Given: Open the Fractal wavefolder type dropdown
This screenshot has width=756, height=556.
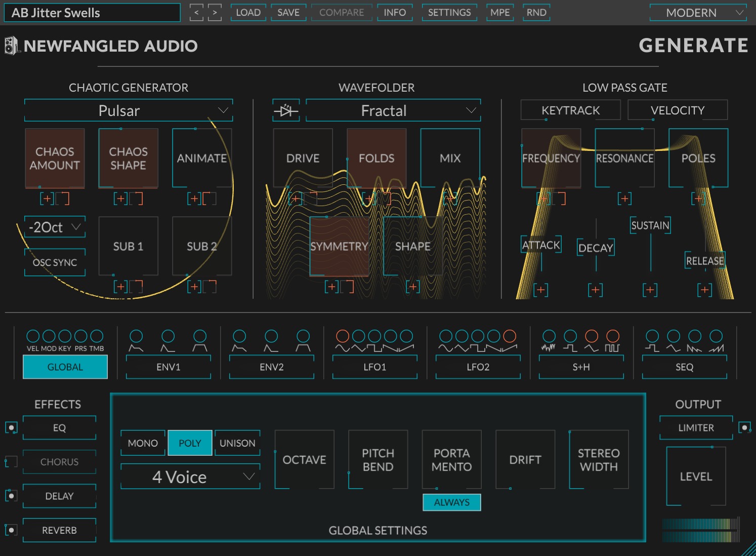Looking at the screenshot, I should pos(393,110).
